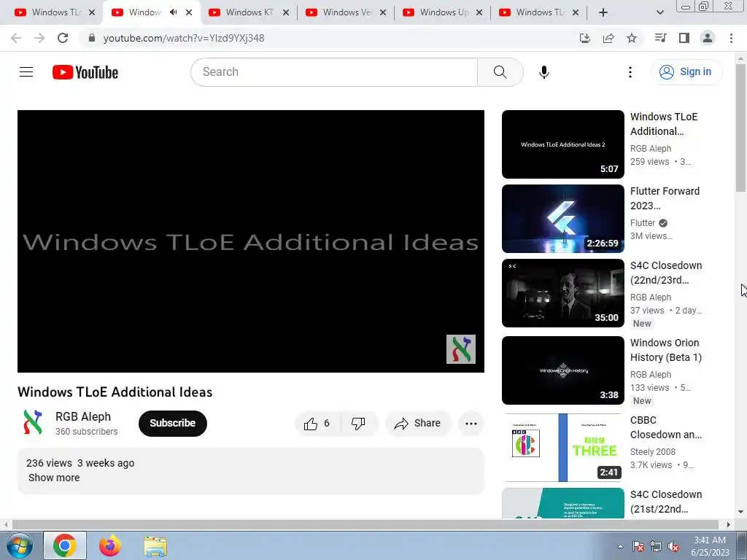Go to the YouTube home logo

click(85, 72)
